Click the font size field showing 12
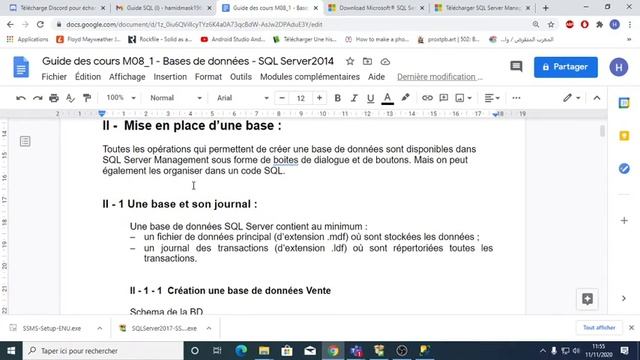The height and width of the screenshot is (360, 640). click(x=301, y=98)
